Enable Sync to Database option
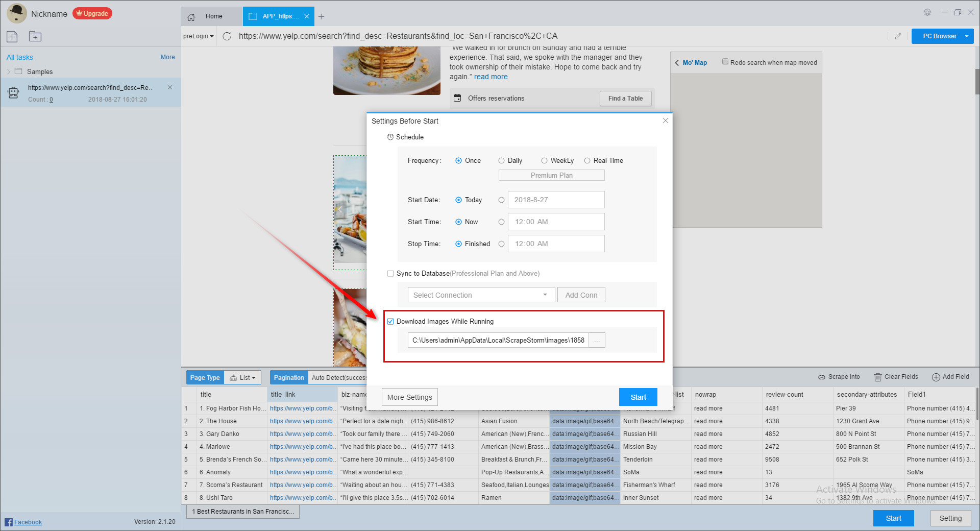This screenshot has width=980, height=531. pos(390,273)
